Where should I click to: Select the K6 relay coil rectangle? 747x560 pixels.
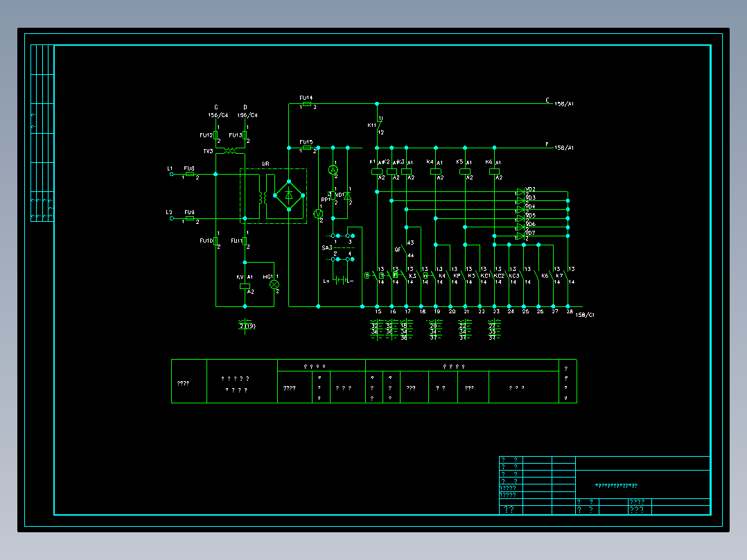point(495,172)
